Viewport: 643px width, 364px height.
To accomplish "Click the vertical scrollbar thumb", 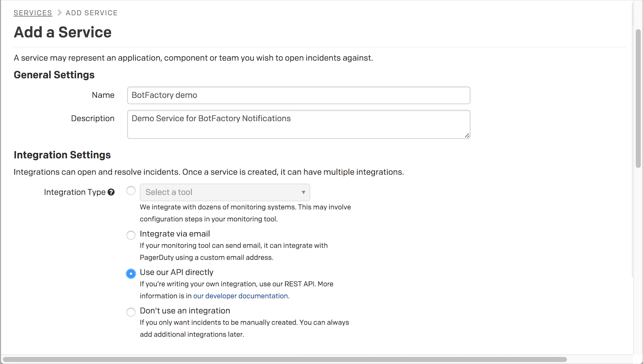I will [638, 98].
